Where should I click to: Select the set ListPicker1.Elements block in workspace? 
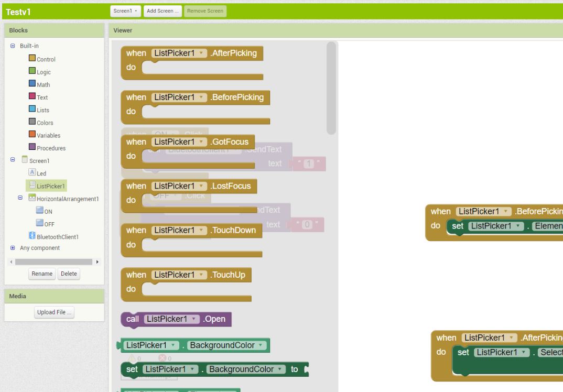(504, 227)
